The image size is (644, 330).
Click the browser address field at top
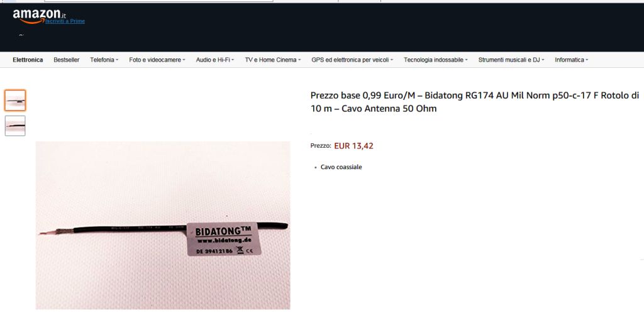(x=158, y=1)
